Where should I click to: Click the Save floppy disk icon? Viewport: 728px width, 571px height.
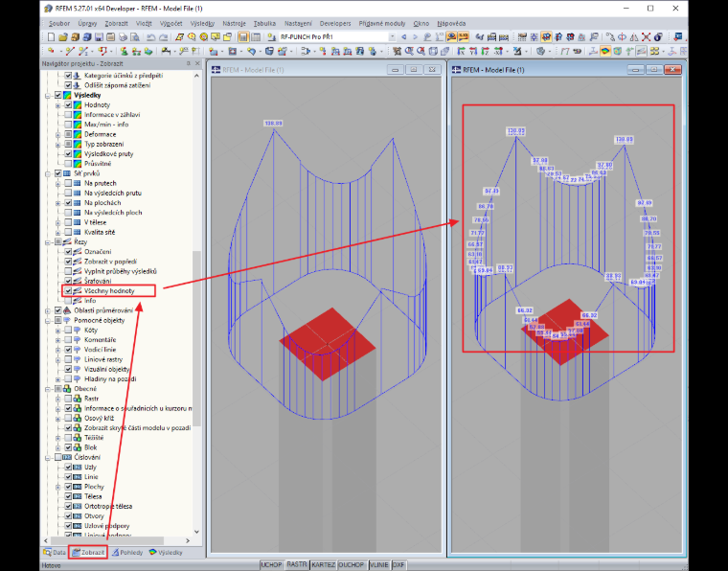(x=99, y=37)
